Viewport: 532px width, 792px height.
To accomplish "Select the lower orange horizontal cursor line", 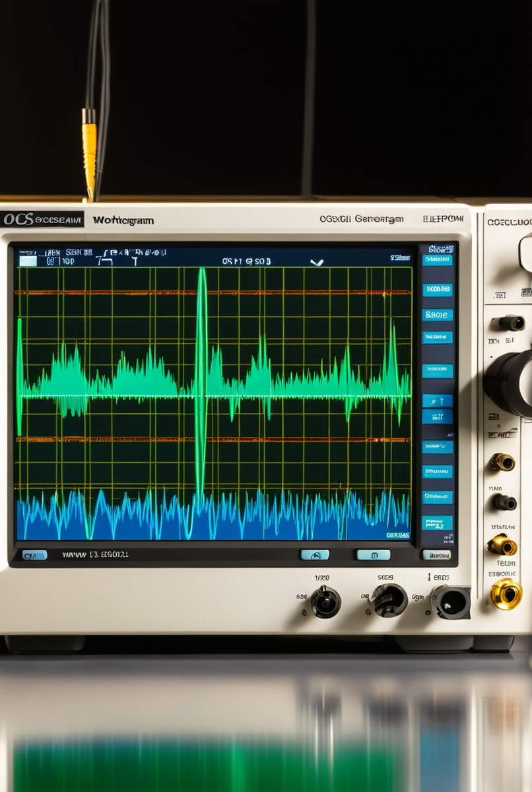I will [x=211, y=440].
